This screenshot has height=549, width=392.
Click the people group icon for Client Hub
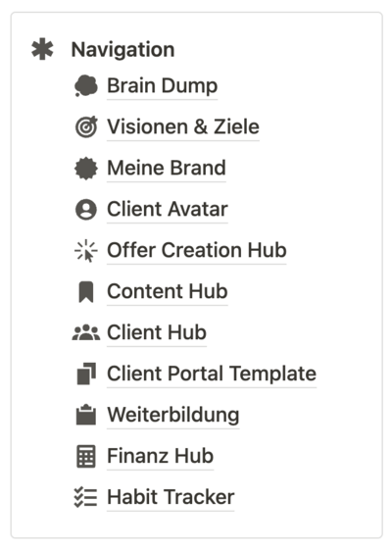[86, 332]
